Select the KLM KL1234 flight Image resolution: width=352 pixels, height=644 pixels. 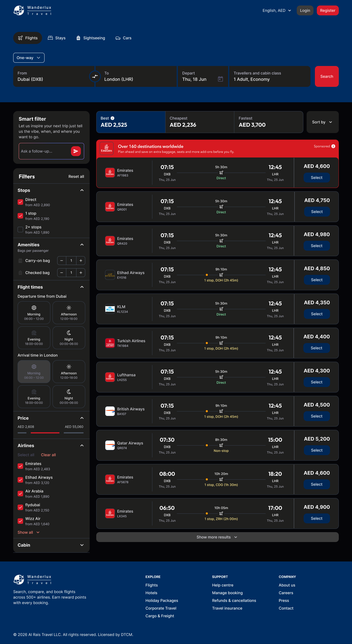point(317,314)
